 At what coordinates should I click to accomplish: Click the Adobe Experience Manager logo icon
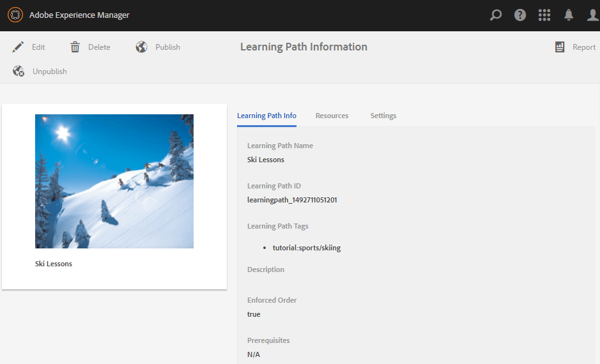[x=15, y=15]
